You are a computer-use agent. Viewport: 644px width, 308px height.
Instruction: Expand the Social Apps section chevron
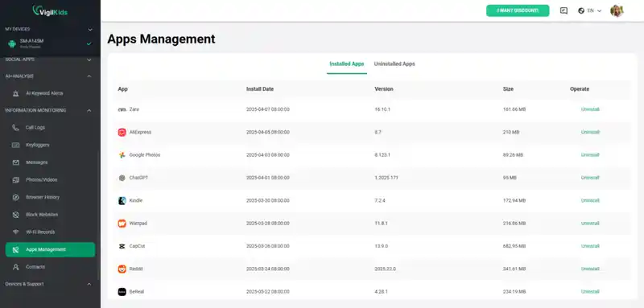coord(89,60)
